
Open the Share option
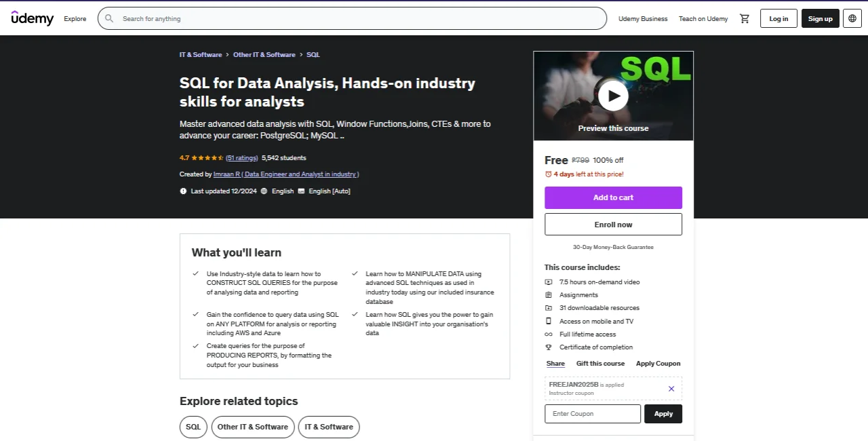tap(555, 364)
